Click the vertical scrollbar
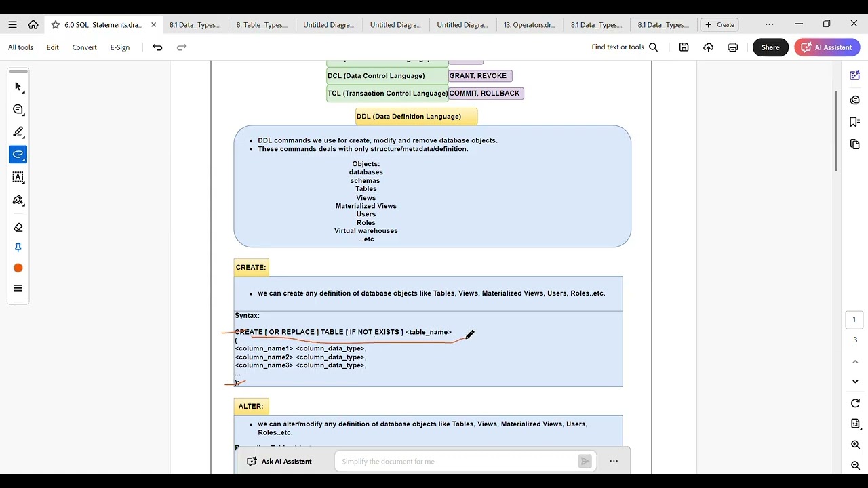This screenshot has height=488, width=868. (x=836, y=130)
